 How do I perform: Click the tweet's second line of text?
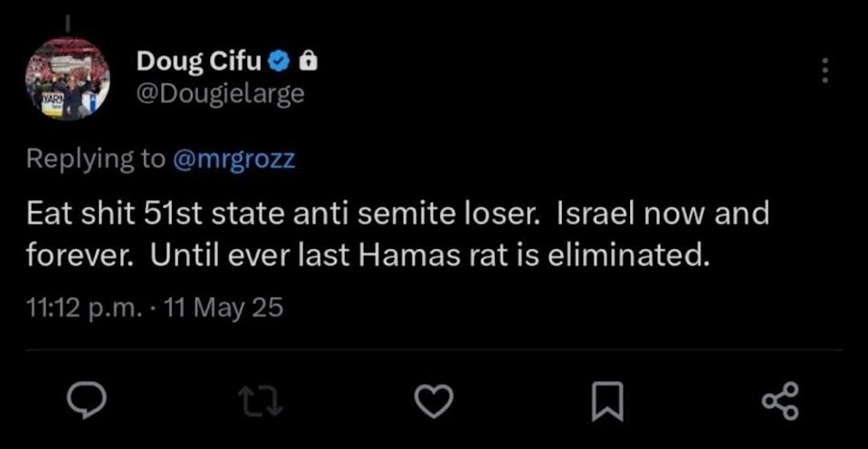[365, 256]
